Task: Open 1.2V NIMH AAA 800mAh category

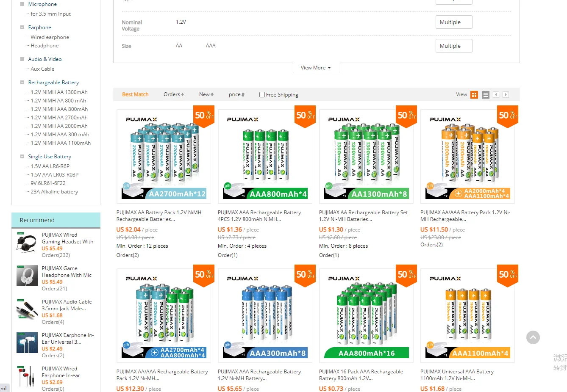Action: point(59,109)
